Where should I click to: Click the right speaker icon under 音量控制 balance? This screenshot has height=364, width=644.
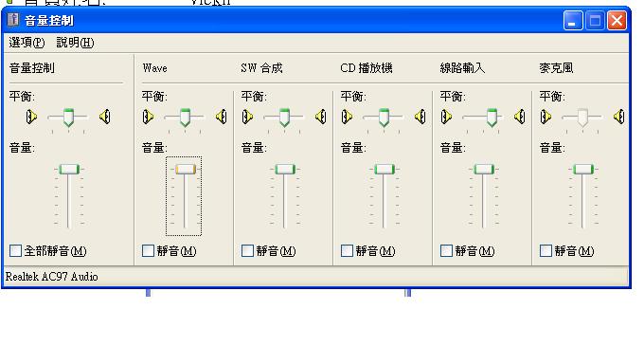coord(105,117)
